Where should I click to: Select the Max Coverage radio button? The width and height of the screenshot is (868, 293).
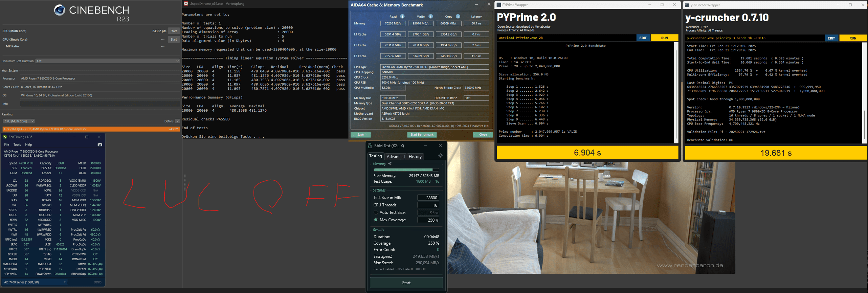(376, 220)
